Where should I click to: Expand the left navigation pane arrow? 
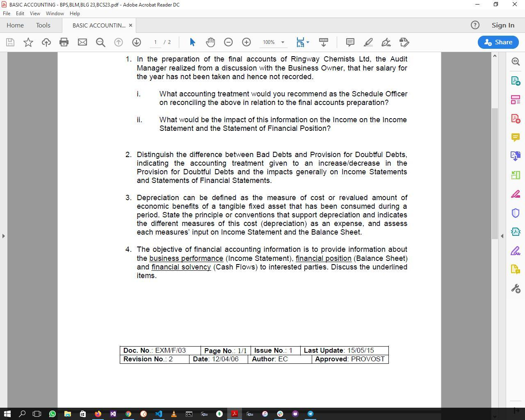point(3,236)
